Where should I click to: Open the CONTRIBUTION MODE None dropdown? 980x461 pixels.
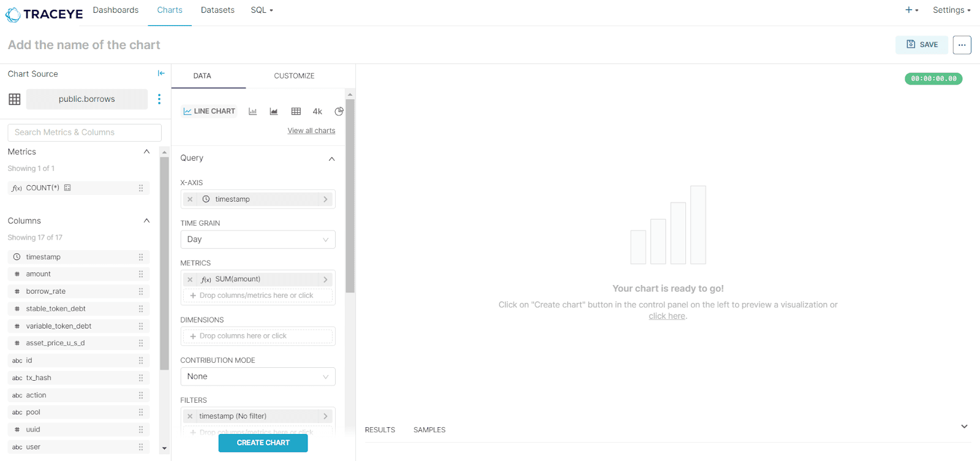pyautogui.click(x=258, y=376)
